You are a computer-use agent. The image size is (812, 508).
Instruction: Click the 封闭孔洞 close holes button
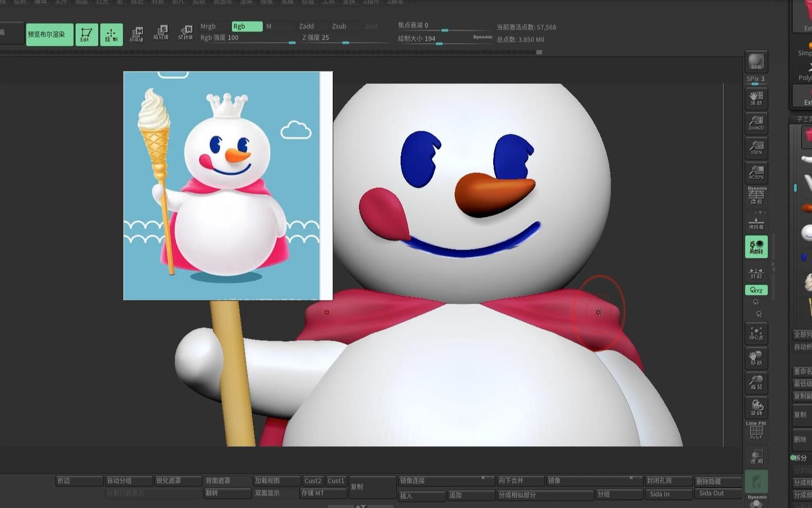(x=669, y=481)
